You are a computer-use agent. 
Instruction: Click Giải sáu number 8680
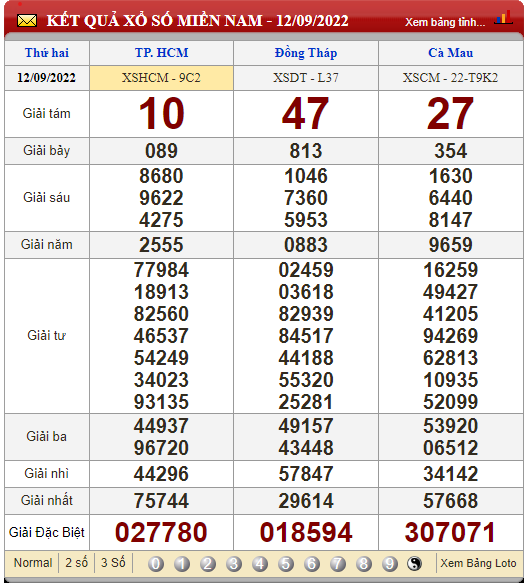pos(161,176)
